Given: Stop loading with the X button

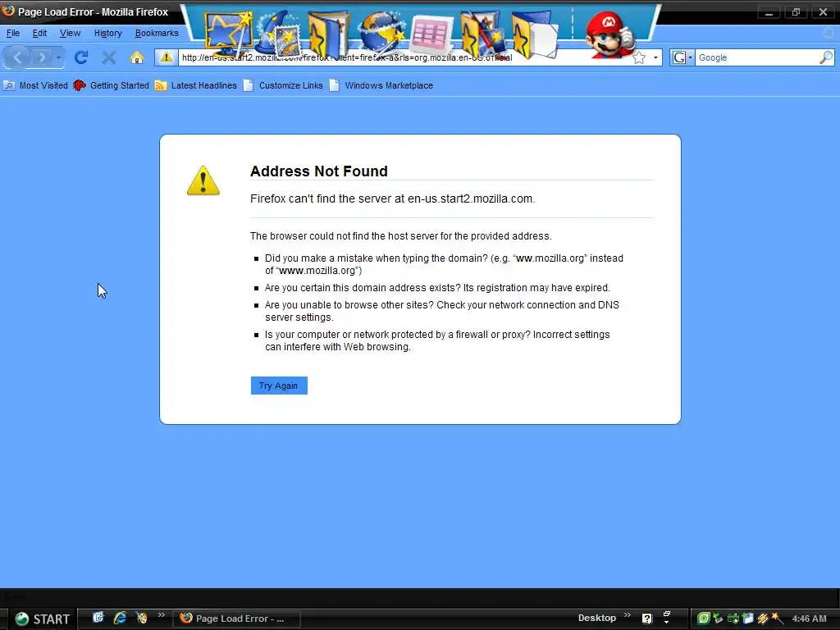Looking at the screenshot, I should (x=109, y=57).
